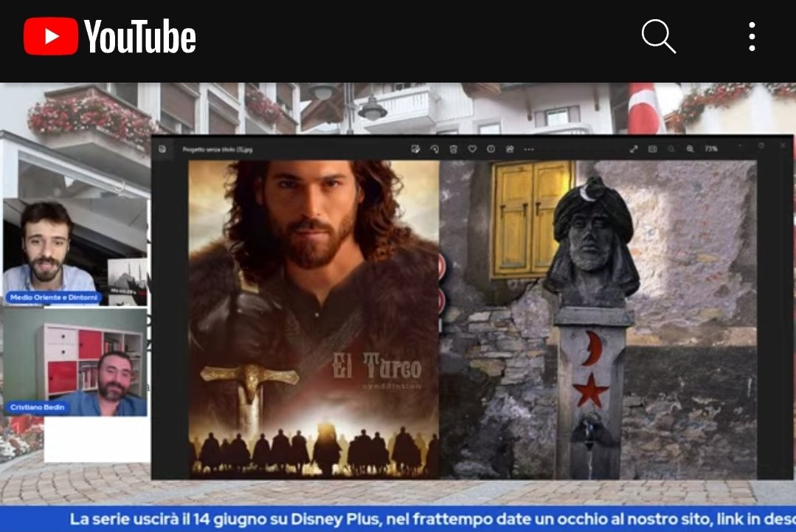Minimize the Photos viewer window
The height and width of the screenshot is (532, 796).
[x=740, y=145]
